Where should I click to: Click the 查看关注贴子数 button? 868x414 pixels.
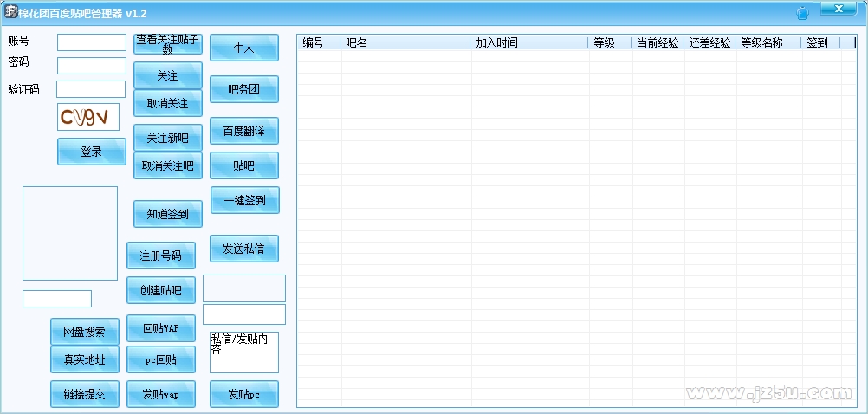coord(168,44)
